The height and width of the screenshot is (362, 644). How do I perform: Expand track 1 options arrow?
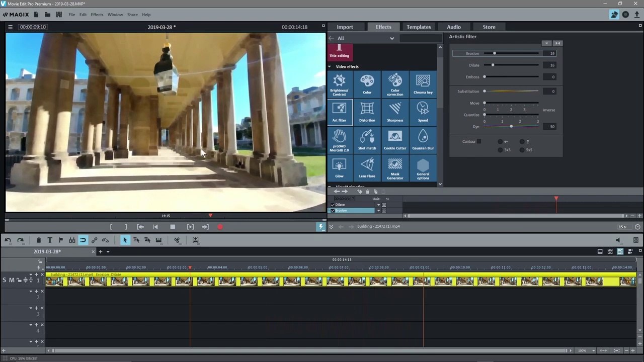click(31, 275)
